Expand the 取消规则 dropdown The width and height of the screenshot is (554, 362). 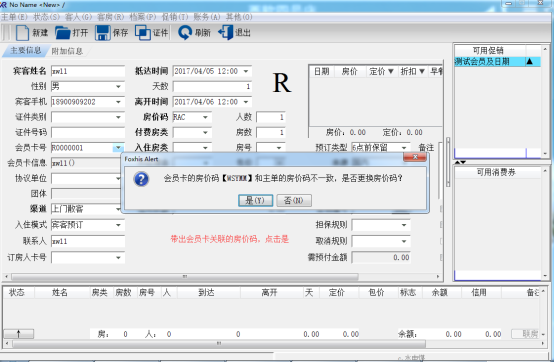coord(404,241)
